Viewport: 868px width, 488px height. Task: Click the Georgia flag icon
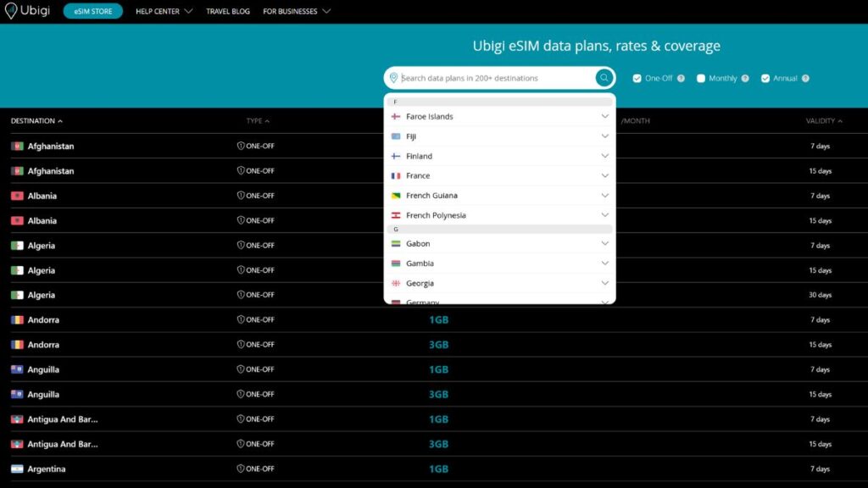(395, 283)
